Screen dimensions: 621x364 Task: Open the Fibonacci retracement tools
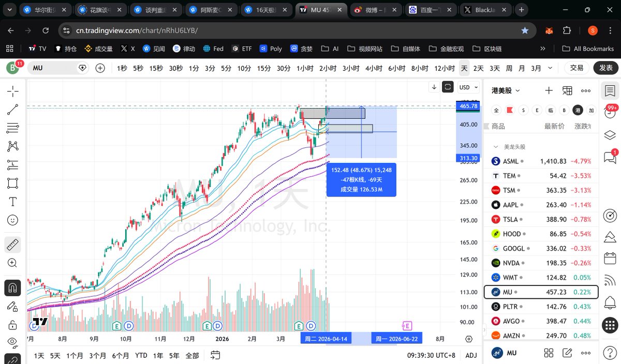13,128
